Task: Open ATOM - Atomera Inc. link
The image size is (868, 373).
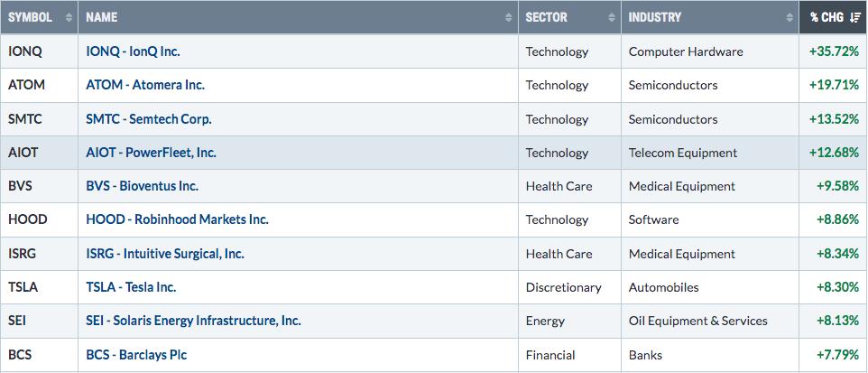Action: (145, 86)
